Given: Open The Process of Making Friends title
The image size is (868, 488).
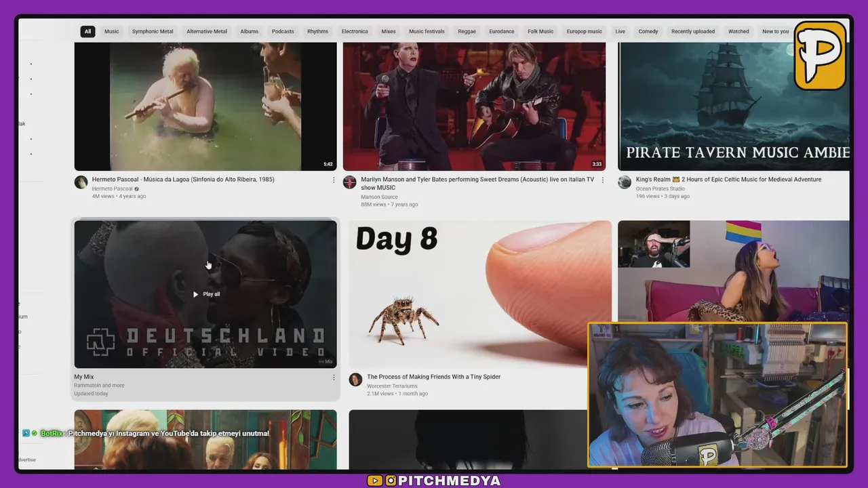Looking at the screenshot, I should (x=433, y=377).
